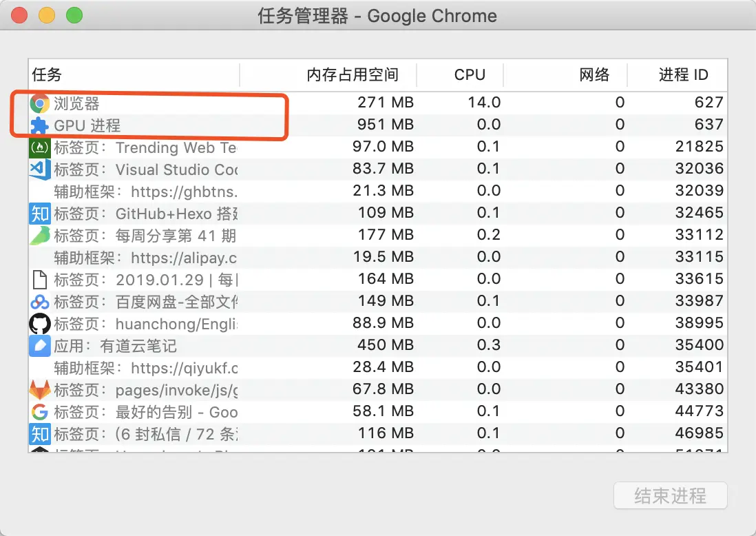The image size is (756, 536).
Task: Select the pages/invoke/js tab row
Action: 378,389
